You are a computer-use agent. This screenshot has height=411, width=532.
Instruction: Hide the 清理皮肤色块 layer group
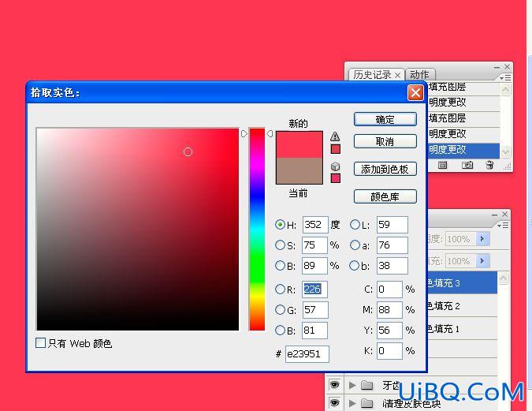pyautogui.click(x=334, y=403)
